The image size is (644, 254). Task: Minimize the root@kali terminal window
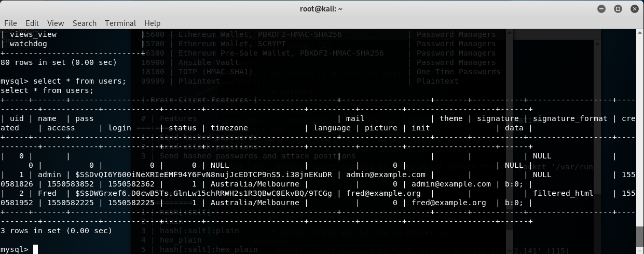click(x=602, y=9)
